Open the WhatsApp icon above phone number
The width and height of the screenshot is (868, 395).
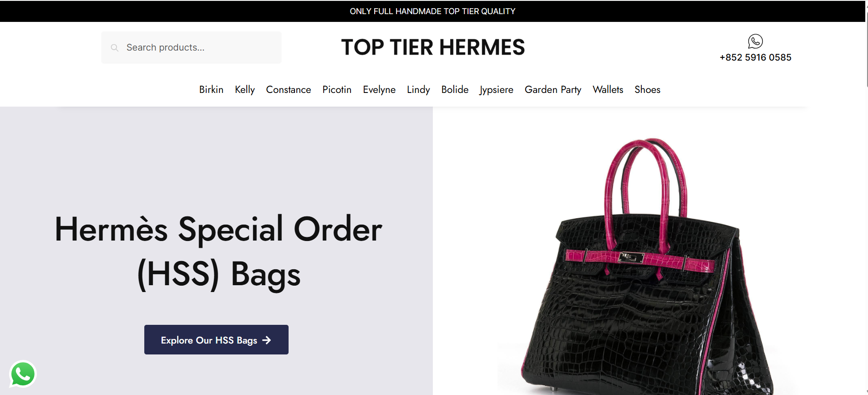(755, 41)
